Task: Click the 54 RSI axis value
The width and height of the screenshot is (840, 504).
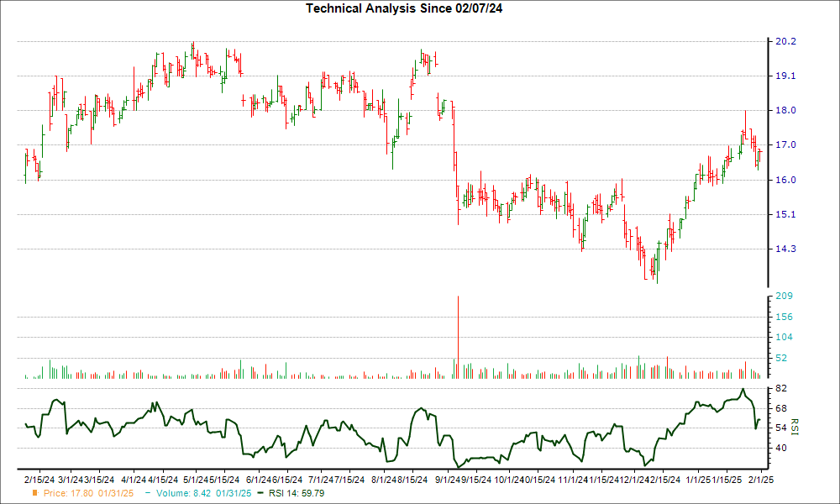Action: [x=781, y=428]
